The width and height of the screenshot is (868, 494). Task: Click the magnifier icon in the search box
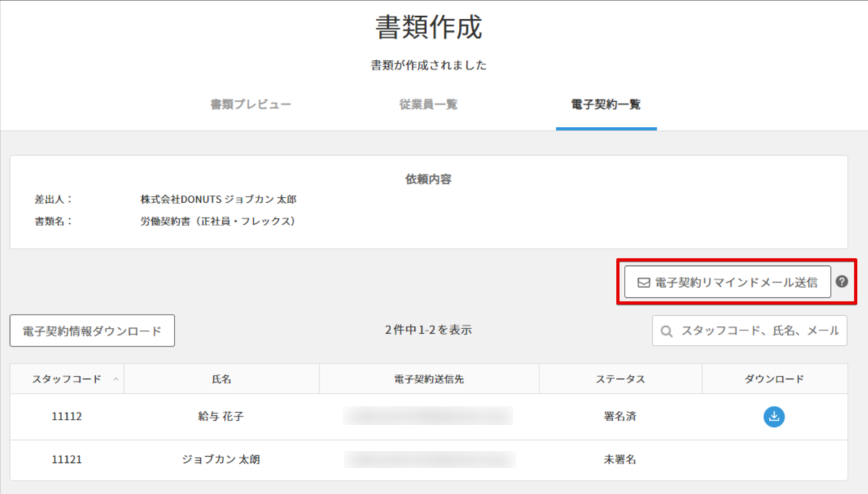tap(667, 331)
